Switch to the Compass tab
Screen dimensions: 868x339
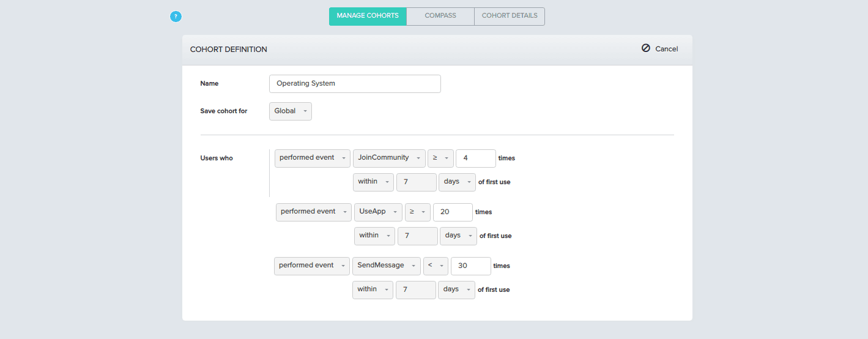point(440,16)
